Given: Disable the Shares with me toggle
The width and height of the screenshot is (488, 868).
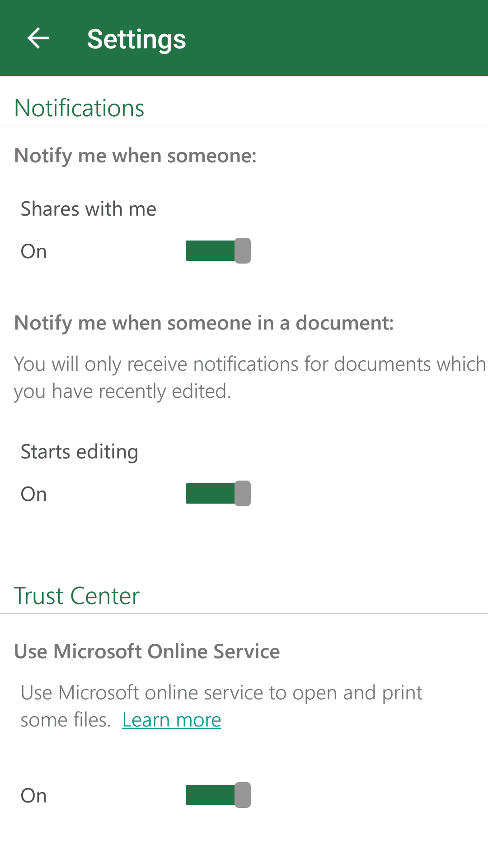Looking at the screenshot, I should click(x=218, y=251).
